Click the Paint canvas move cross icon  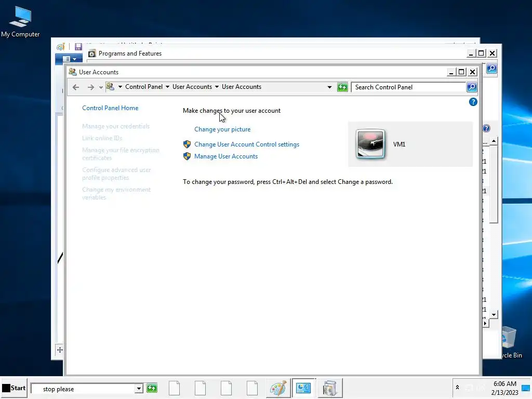(60, 350)
